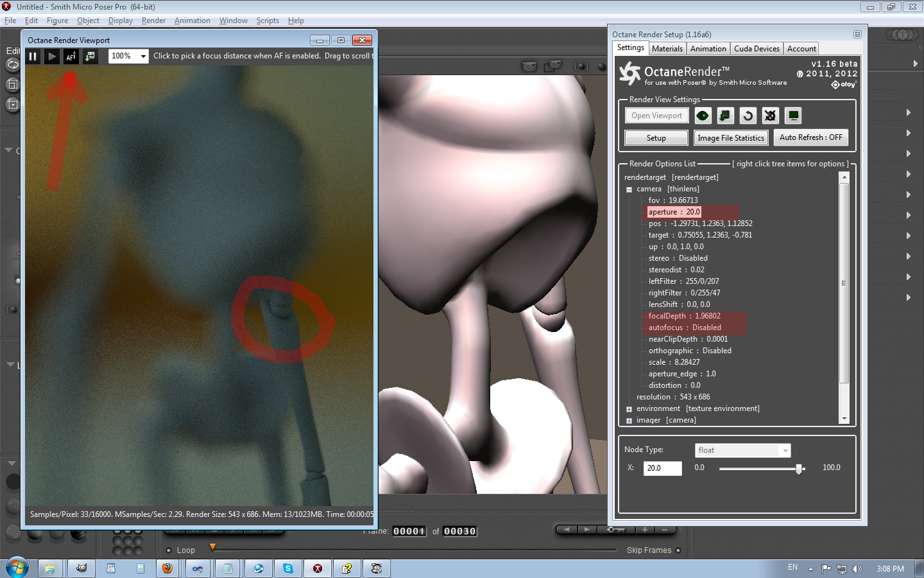Open the Object menu
The width and height of the screenshot is (924, 578).
click(x=88, y=21)
